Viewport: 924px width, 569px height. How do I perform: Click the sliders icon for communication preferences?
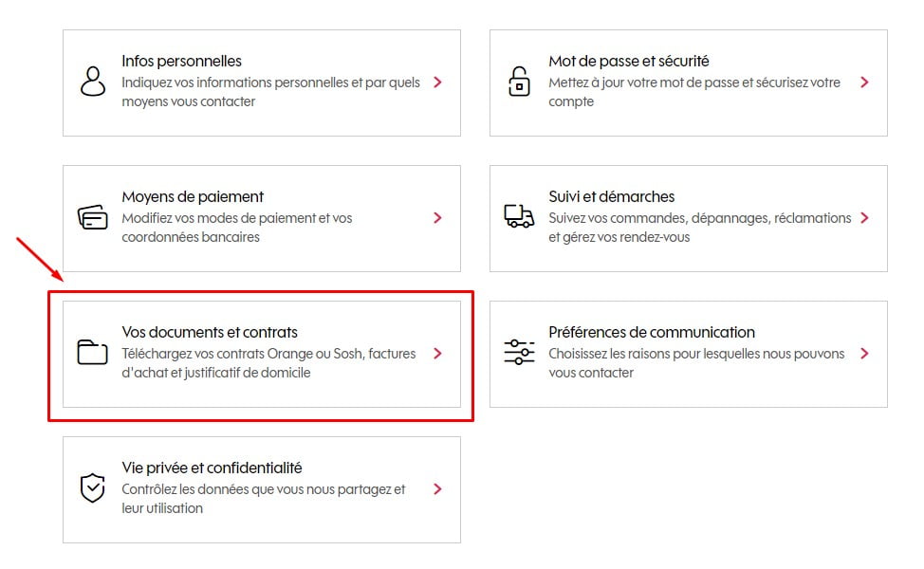[x=519, y=353]
